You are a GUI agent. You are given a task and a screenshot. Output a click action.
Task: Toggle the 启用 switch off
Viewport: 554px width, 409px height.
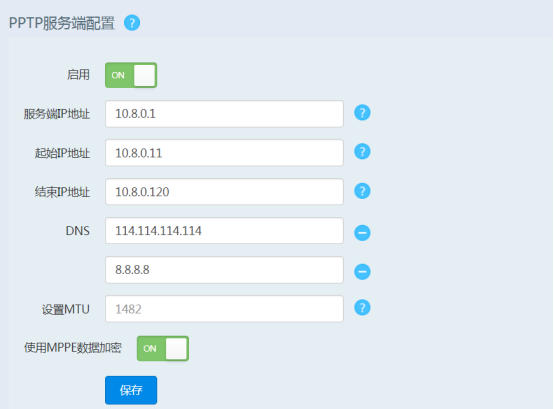coord(131,75)
